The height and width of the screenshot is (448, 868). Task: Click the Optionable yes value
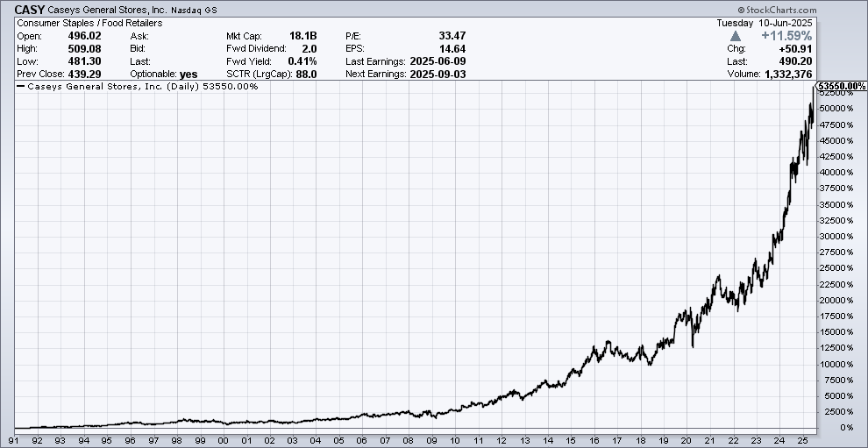click(x=189, y=75)
